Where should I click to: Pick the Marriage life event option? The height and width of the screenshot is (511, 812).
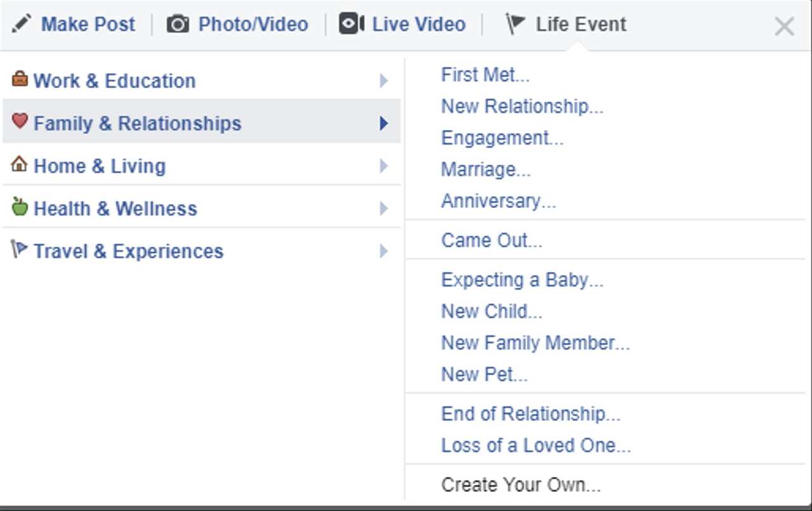pyautogui.click(x=486, y=169)
